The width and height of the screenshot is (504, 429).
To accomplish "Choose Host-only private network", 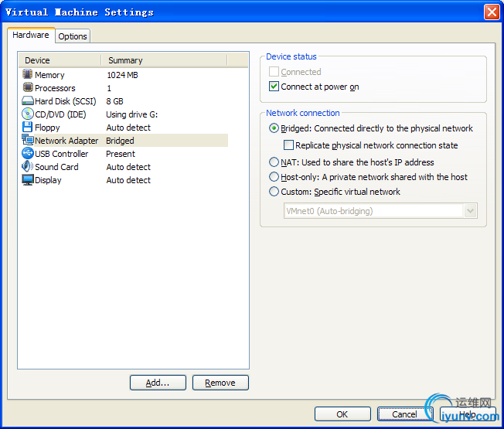I will coord(274,177).
